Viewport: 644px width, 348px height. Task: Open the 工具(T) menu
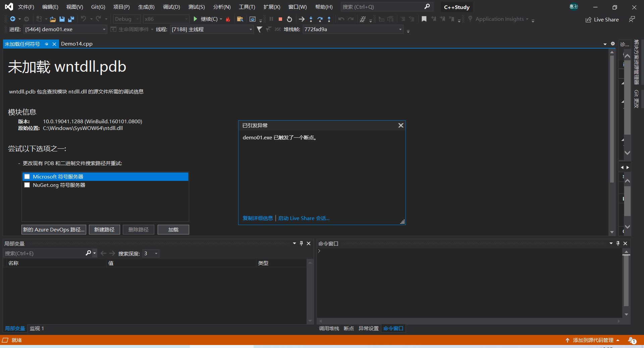click(x=247, y=7)
